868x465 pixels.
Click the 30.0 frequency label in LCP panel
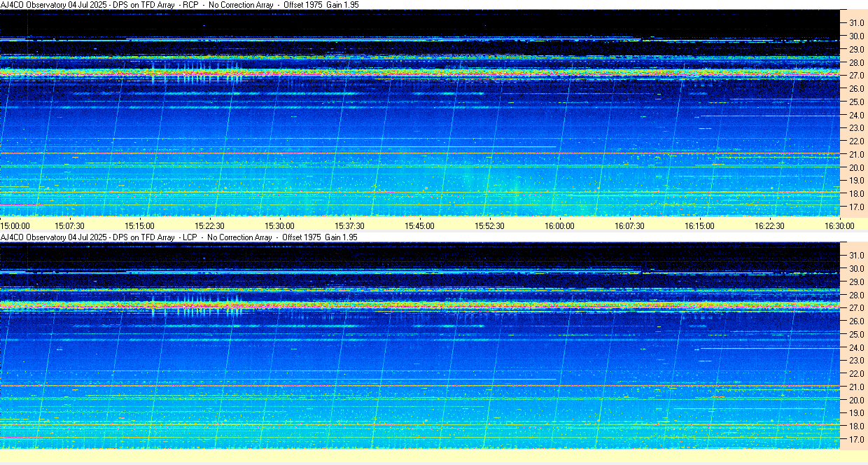pos(856,269)
